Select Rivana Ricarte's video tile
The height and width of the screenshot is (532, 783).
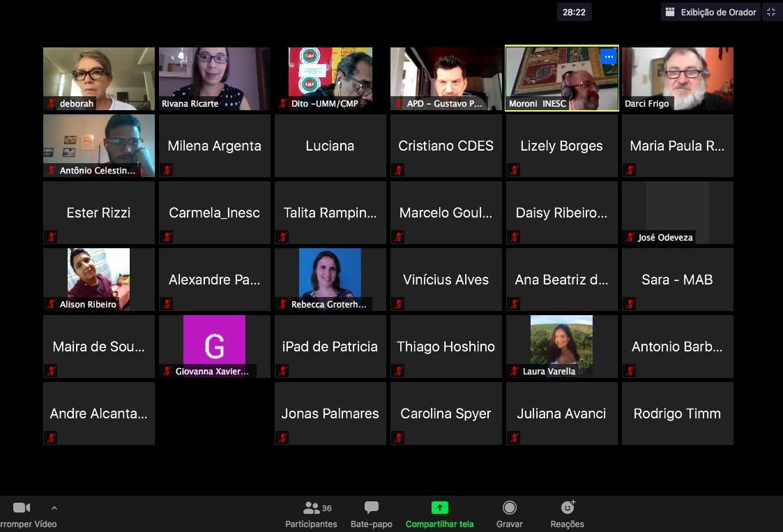[214, 78]
